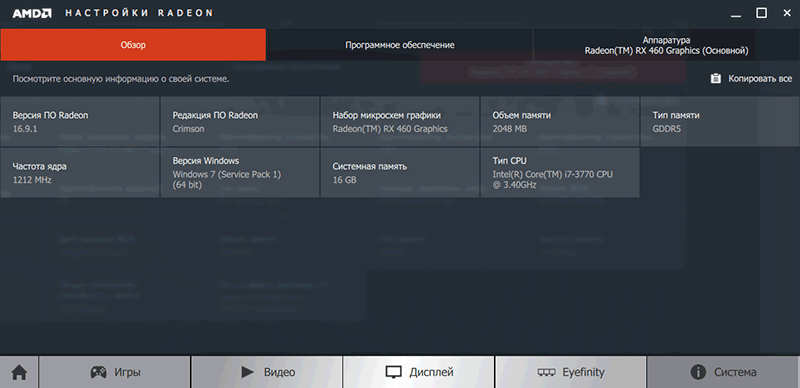This screenshot has height=388, width=800.
Task: Open the Система info section
Action: tap(723, 372)
